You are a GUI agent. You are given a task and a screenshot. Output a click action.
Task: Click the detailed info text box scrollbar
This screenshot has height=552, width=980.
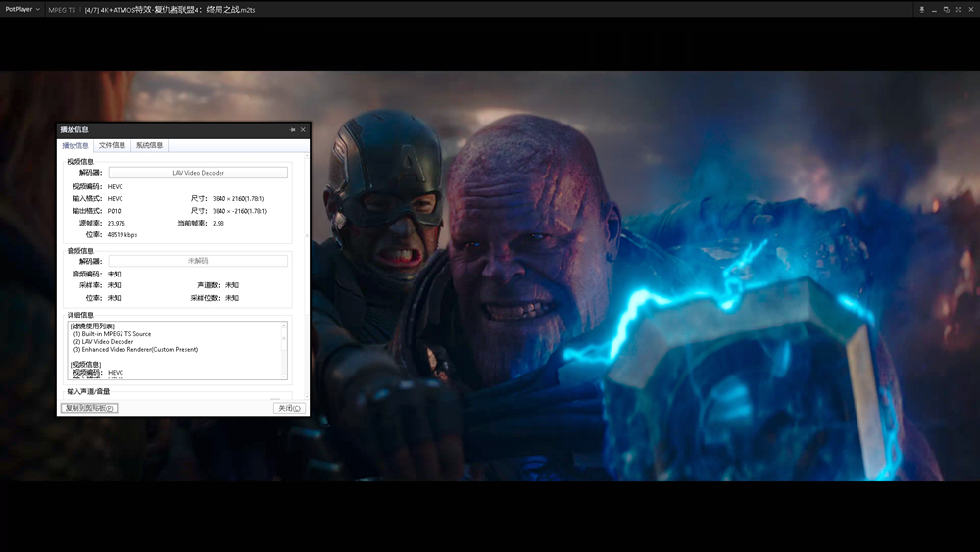(284, 350)
